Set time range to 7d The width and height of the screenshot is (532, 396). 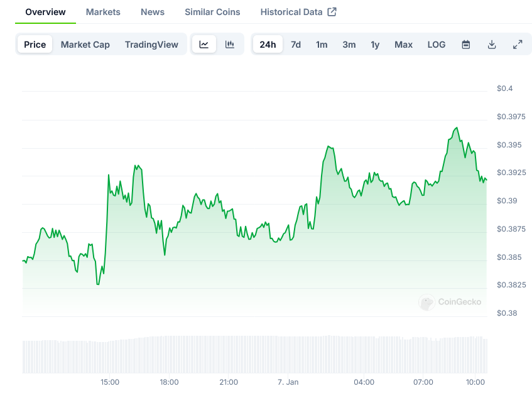tap(296, 45)
